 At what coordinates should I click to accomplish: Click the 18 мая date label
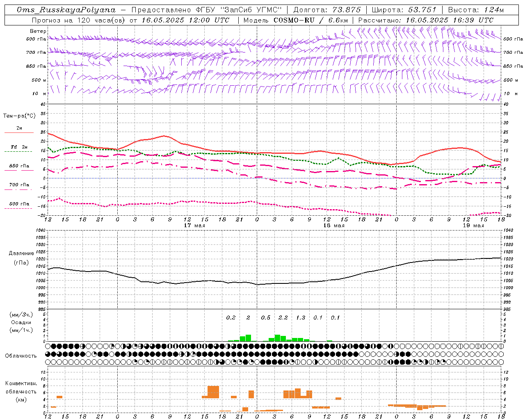pos(334,226)
